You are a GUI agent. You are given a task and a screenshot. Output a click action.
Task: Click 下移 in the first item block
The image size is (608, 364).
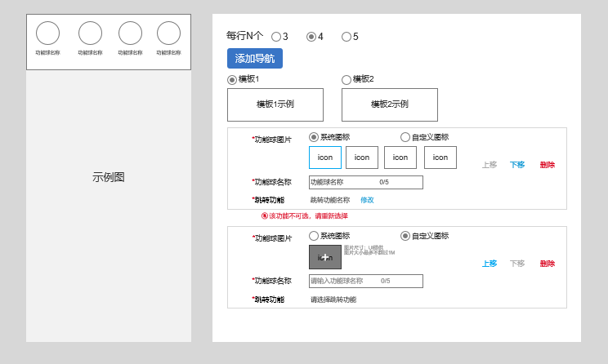point(516,165)
